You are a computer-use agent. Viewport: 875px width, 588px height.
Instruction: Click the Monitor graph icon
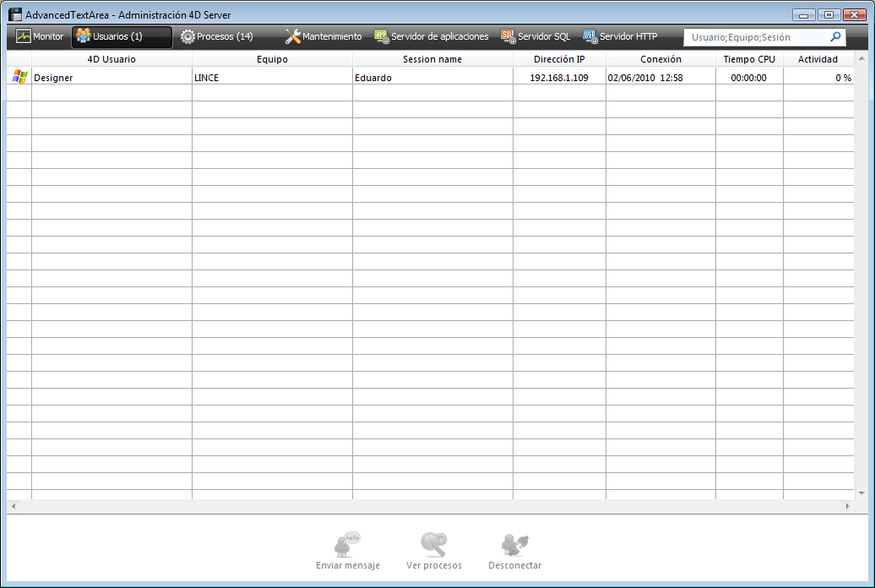click(24, 36)
